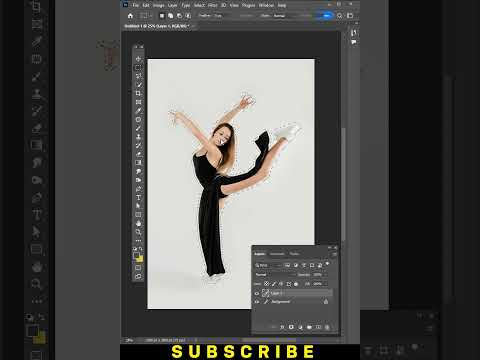Select the Horizontal Type tool

(x=138, y=198)
